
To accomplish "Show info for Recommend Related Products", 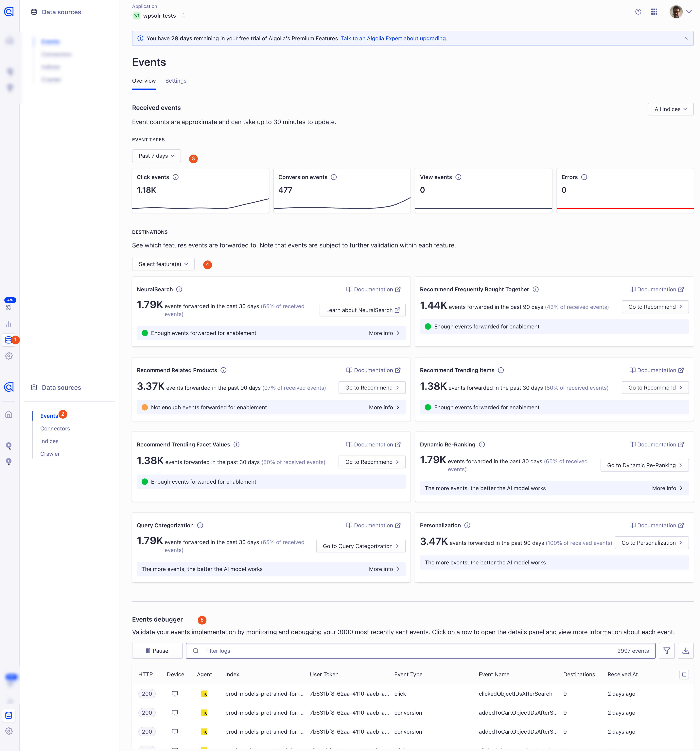I will coord(223,370).
